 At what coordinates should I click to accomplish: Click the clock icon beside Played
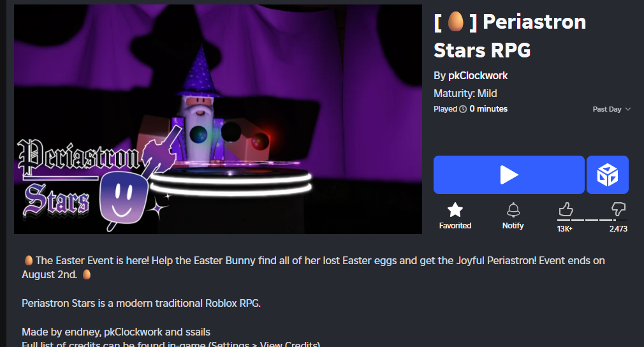click(463, 109)
